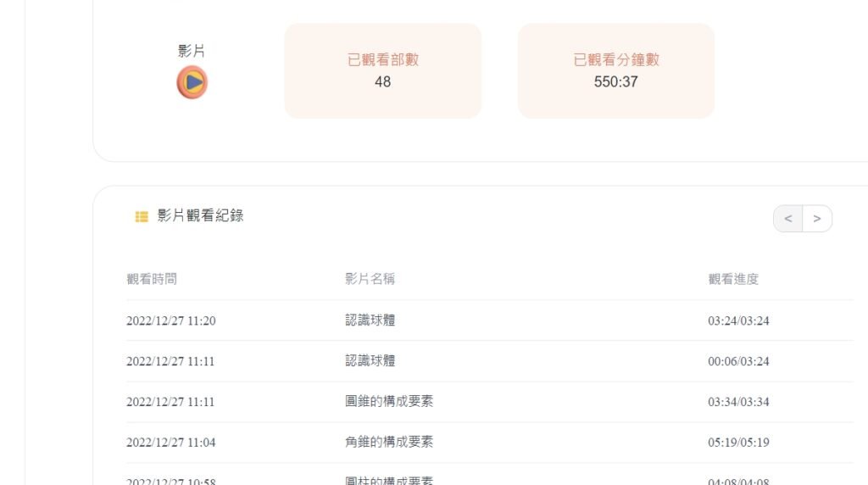Click the 2022/12/27 11:04 timestamp
The height and width of the screenshot is (485, 868).
coord(170,443)
